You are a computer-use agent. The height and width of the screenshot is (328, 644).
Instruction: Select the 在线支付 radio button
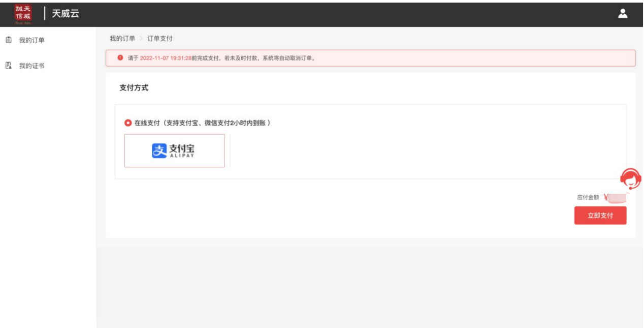128,123
